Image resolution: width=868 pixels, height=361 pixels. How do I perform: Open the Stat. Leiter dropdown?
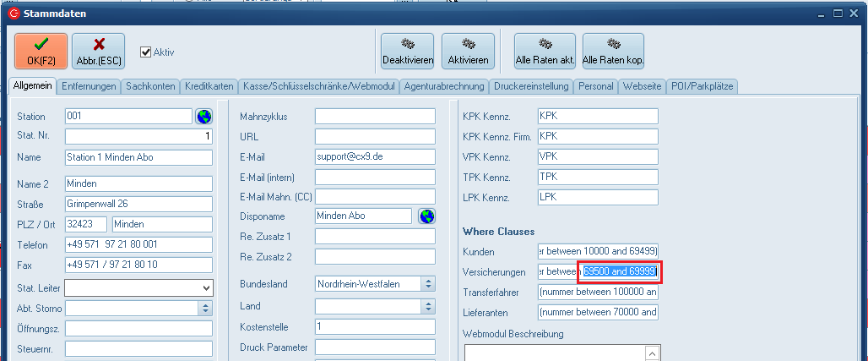[x=206, y=288]
